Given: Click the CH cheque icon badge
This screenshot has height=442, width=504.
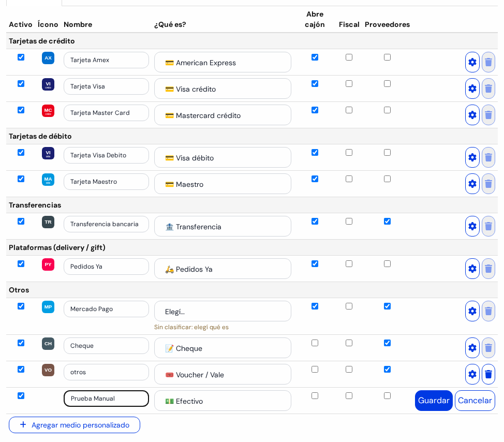Looking at the screenshot, I should (48, 343).
